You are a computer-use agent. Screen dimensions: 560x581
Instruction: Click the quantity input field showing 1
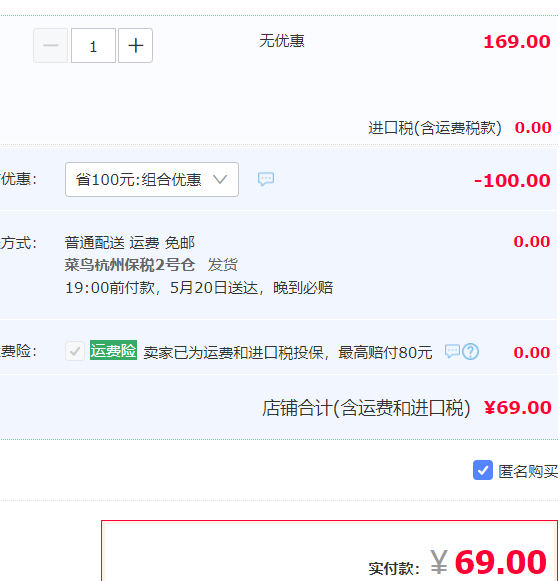[x=93, y=46]
